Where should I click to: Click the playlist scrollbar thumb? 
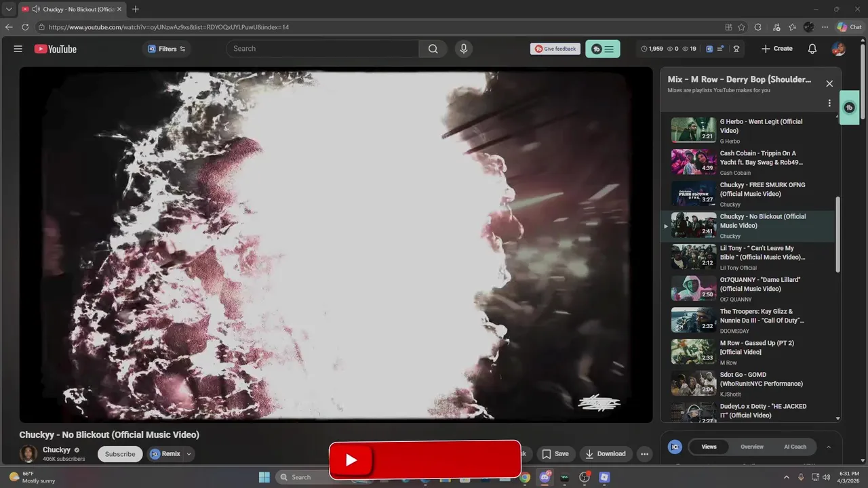tap(837, 235)
